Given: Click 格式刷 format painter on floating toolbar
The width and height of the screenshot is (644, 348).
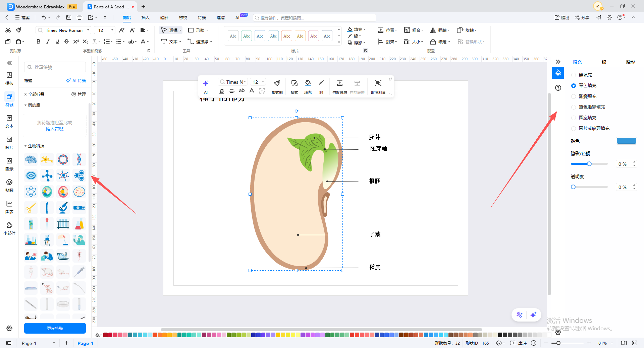Looking at the screenshot, I should click(277, 87).
